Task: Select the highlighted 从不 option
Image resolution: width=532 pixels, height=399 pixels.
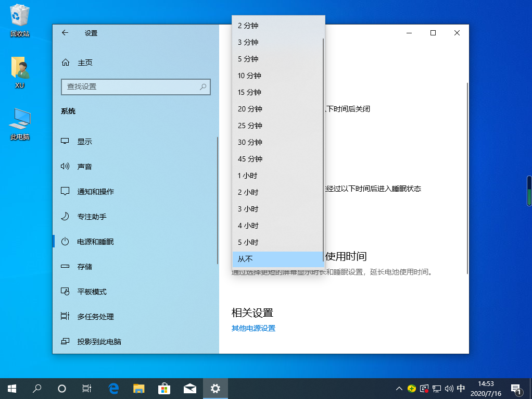Action: tap(277, 259)
